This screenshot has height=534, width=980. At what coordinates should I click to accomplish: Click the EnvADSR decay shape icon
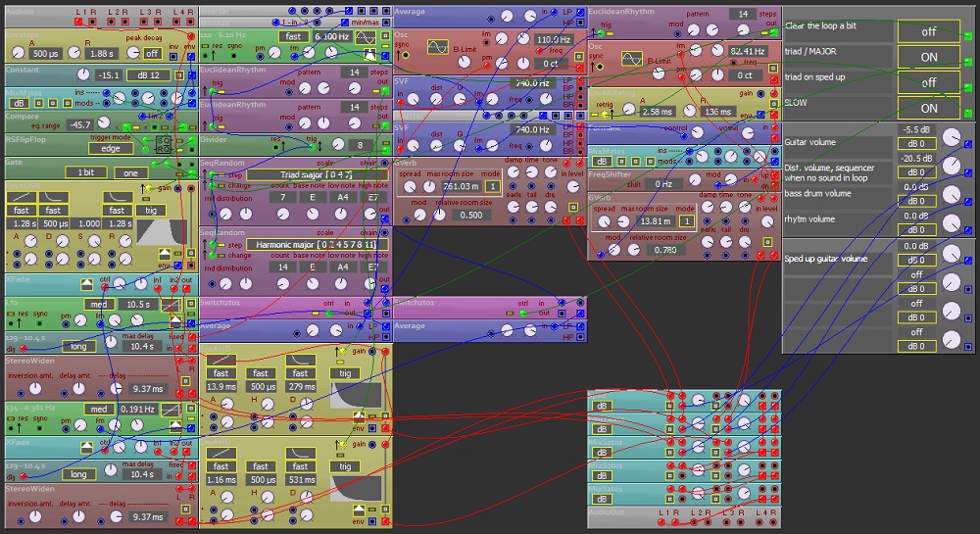coord(53,197)
